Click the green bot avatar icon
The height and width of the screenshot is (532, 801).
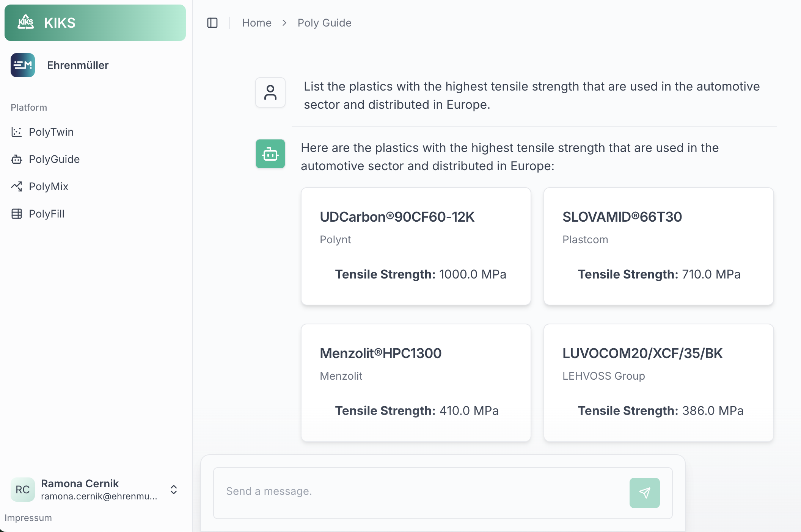[x=270, y=154]
